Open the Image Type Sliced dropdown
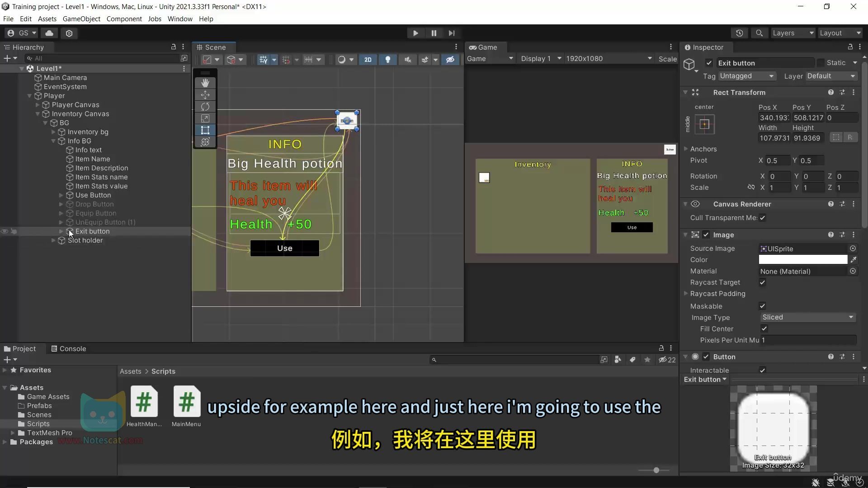This screenshot has height=488, width=868. pos(807,317)
